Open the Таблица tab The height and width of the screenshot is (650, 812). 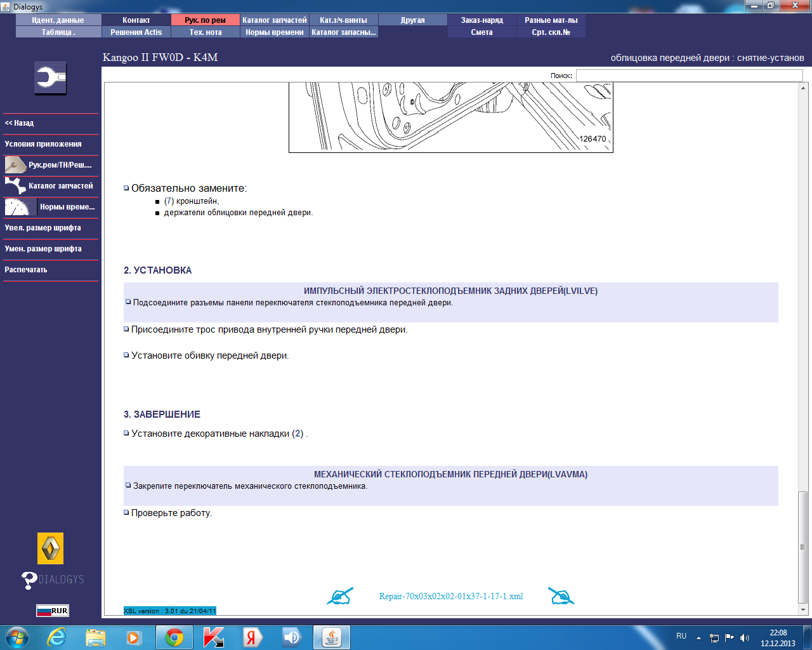[58, 32]
